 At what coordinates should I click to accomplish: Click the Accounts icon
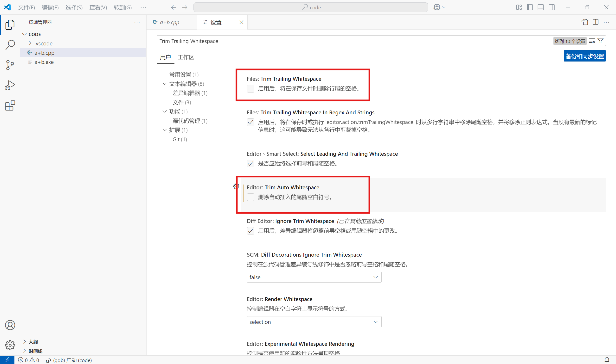pyautogui.click(x=10, y=325)
